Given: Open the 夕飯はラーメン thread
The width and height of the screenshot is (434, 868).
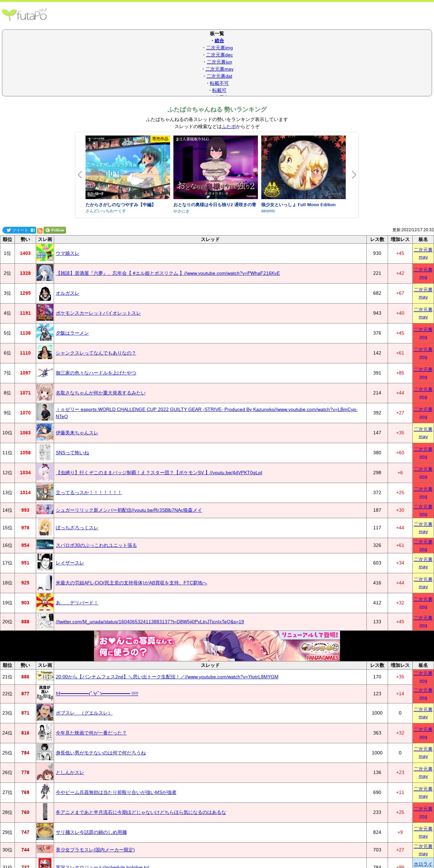Looking at the screenshot, I should [72, 333].
